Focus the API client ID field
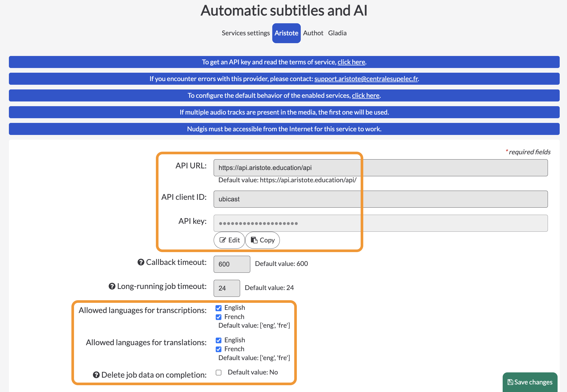 (x=381, y=199)
